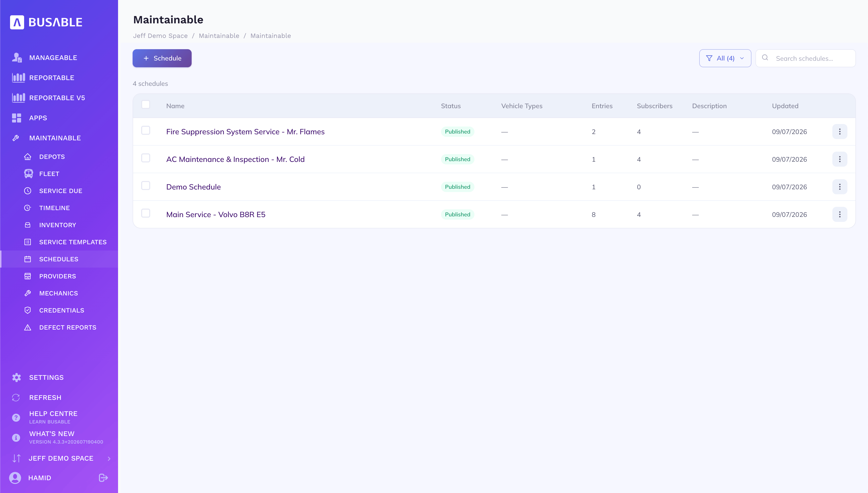Click the Reportable chart icon
This screenshot has width=868, height=493.
click(x=18, y=78)
